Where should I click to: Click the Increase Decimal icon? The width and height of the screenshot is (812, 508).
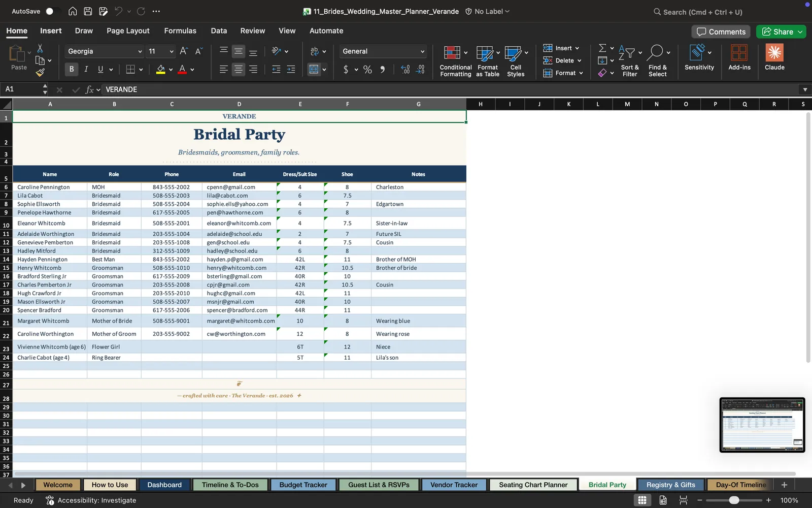(x=405, y=69)
